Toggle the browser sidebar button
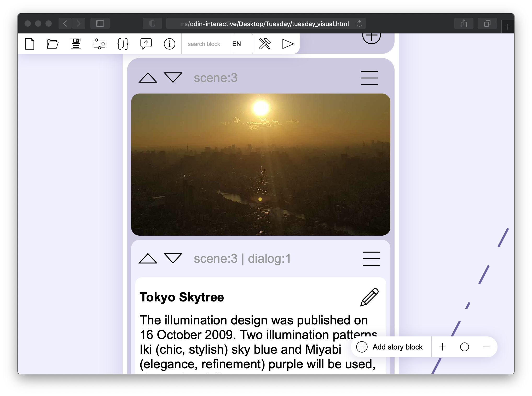Image resolution: width=532 pixels, height=396 pixels. point(100,24)
